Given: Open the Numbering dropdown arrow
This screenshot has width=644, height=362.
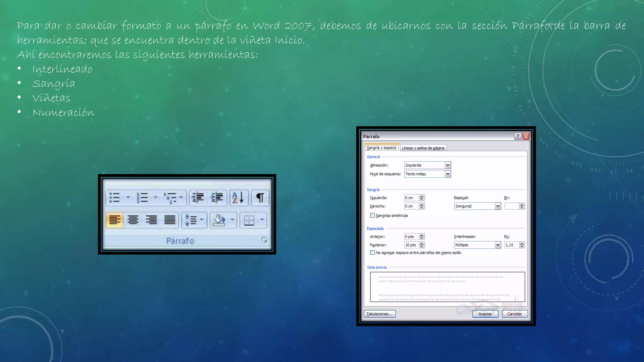Looking at the screenshot, I should [x=156, y=198].
